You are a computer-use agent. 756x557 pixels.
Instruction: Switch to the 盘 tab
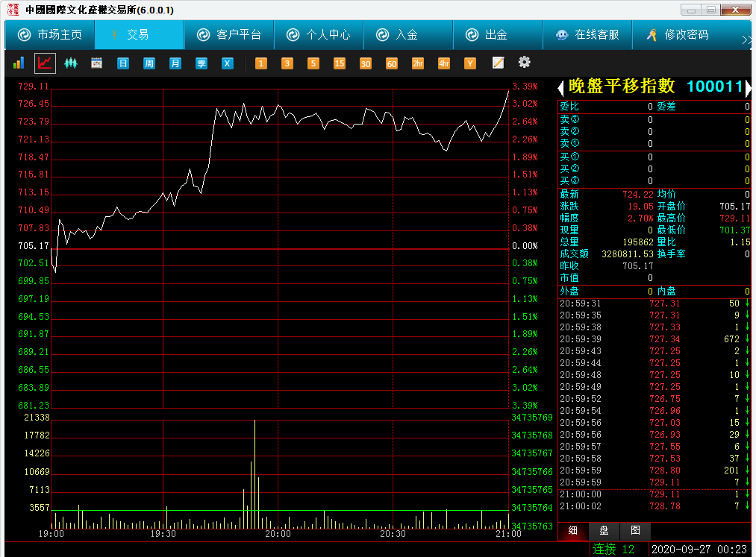(604, 531)
